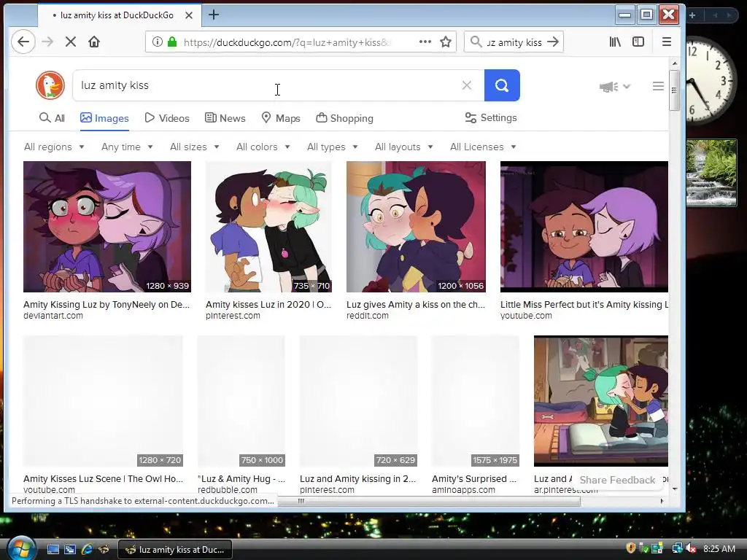The height and width of the screenshot is (560, 747).
Task: Click the Firefox taskbar button
Action: [x=174, y=550]
